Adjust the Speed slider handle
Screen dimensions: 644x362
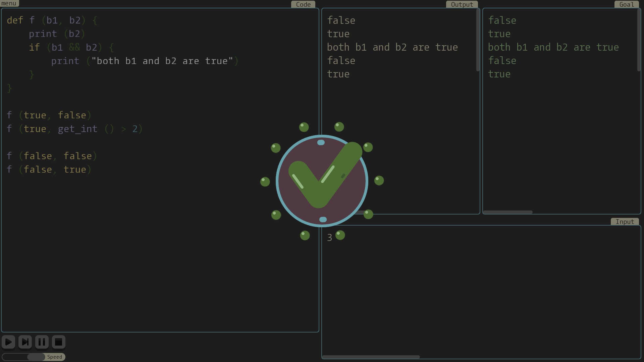point(36,357)
